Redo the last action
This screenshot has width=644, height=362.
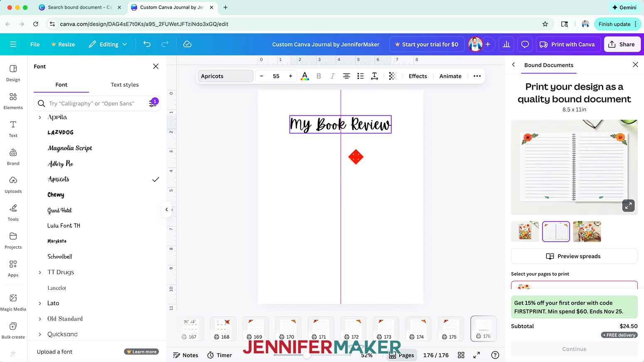165,44
